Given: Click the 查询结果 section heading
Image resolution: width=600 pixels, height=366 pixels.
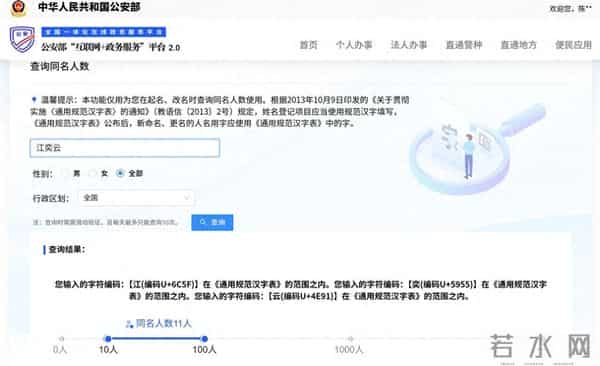Looking at the screenshot, I should coord(67,250).
